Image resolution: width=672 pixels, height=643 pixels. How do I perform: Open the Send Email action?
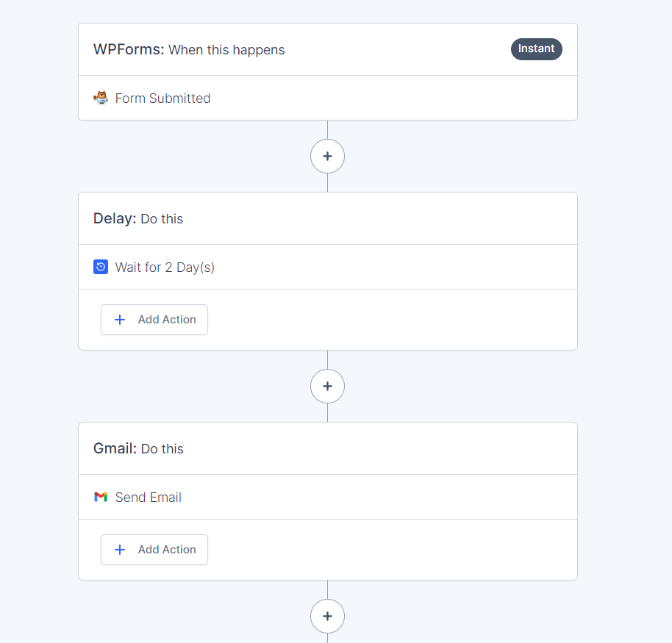coord(328,497)
